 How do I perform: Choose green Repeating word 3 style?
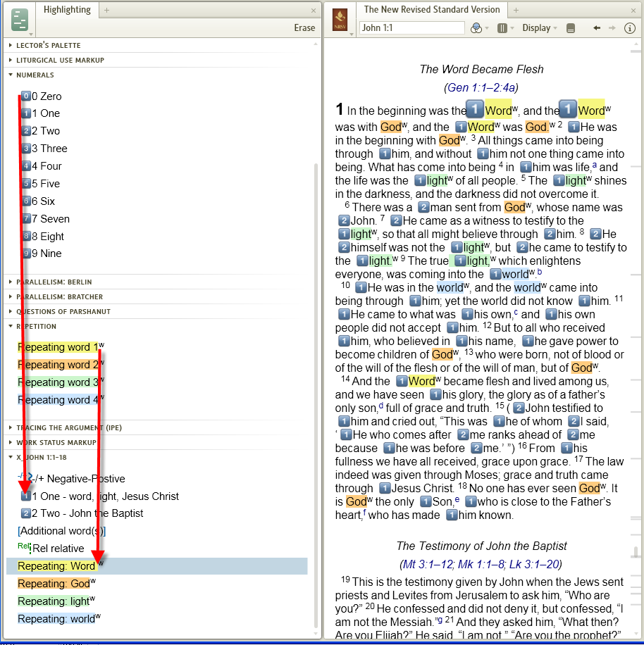click(x=61, y=382)
